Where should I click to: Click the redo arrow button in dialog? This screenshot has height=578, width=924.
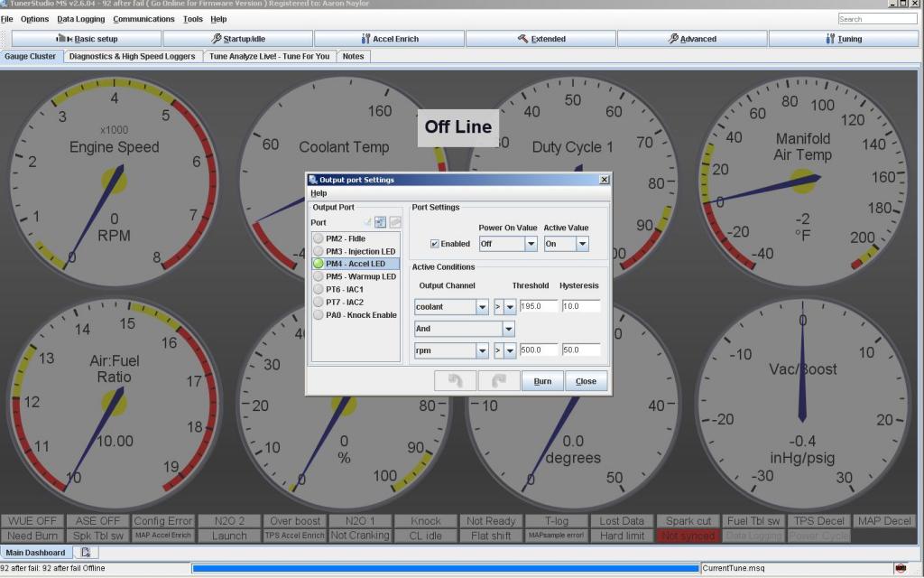click(x=498, y=381)
